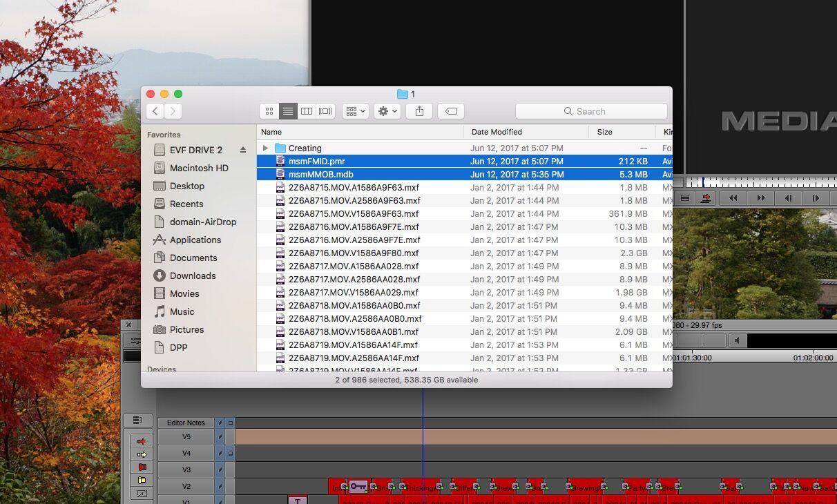
Task: Toggle the dual-row button under the monitor
Action: coord(684,198)
